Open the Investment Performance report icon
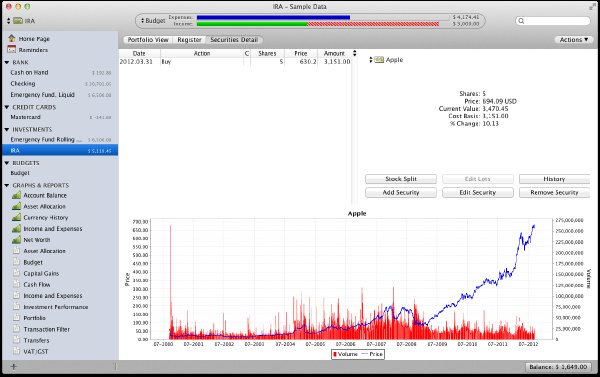This screenshot has width=600, height=377. coord(16,306)
